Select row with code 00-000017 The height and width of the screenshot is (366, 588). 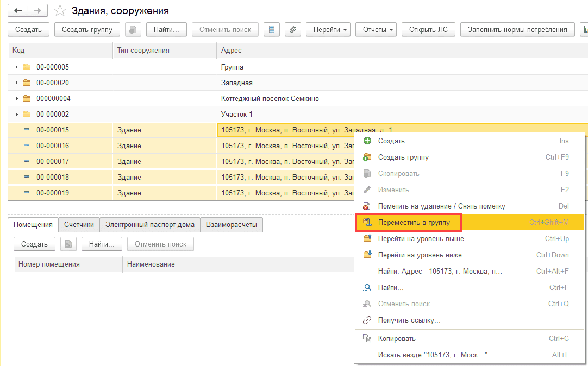tap(53, 162)
